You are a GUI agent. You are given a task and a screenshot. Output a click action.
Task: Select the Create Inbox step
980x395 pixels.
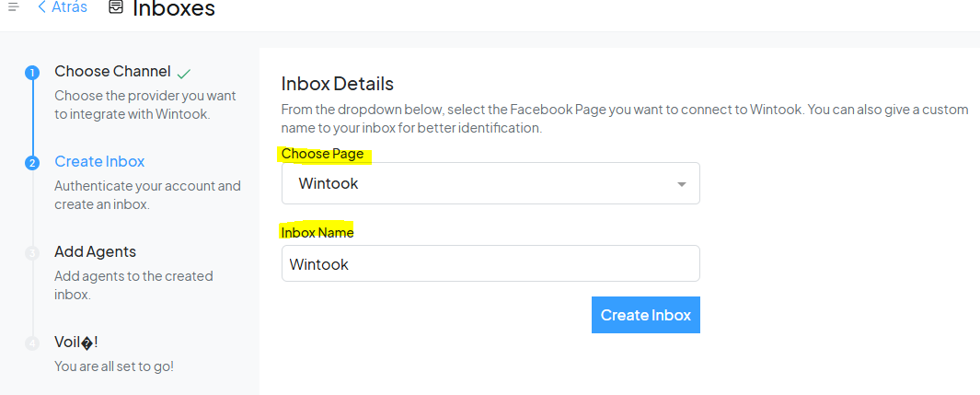point(99,162)
